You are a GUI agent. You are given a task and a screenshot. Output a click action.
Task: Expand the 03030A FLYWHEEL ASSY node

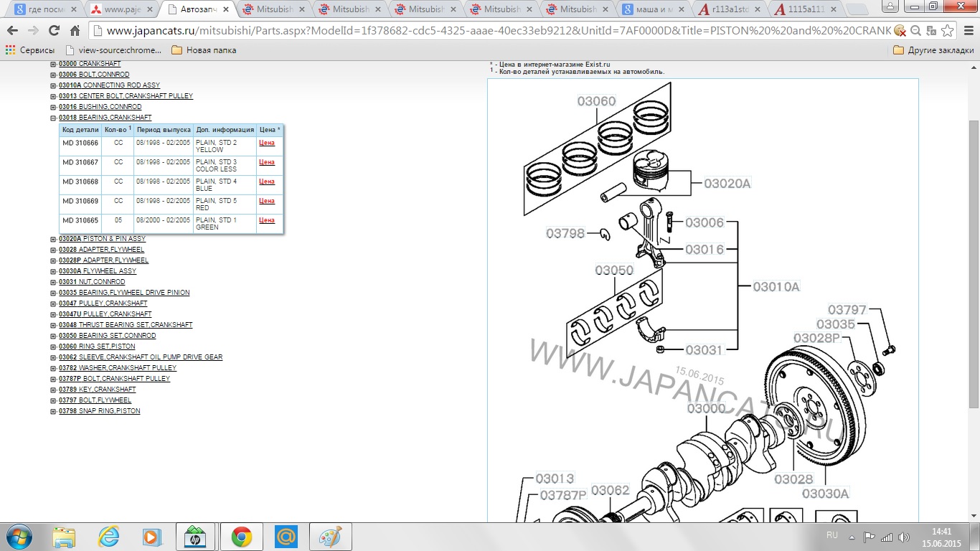pos(53,271)
